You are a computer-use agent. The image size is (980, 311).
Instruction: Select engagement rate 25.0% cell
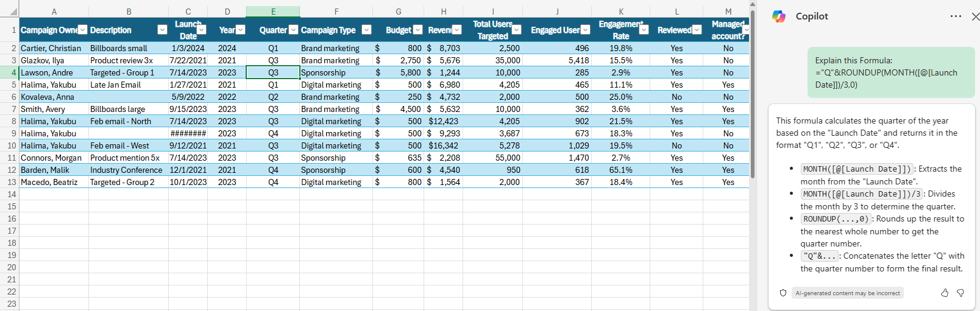click(x=621, y=97)
